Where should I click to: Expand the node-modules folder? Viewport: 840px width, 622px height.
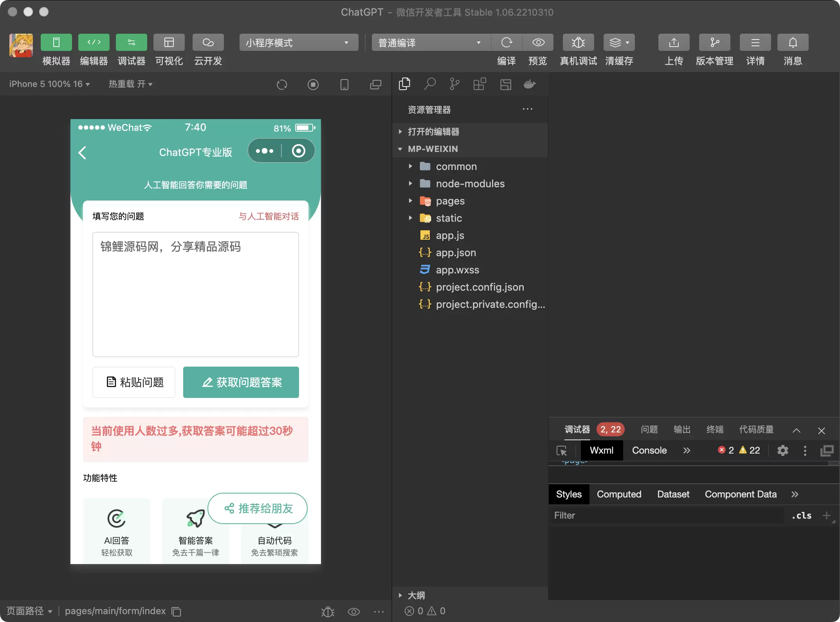click(470, 184)
